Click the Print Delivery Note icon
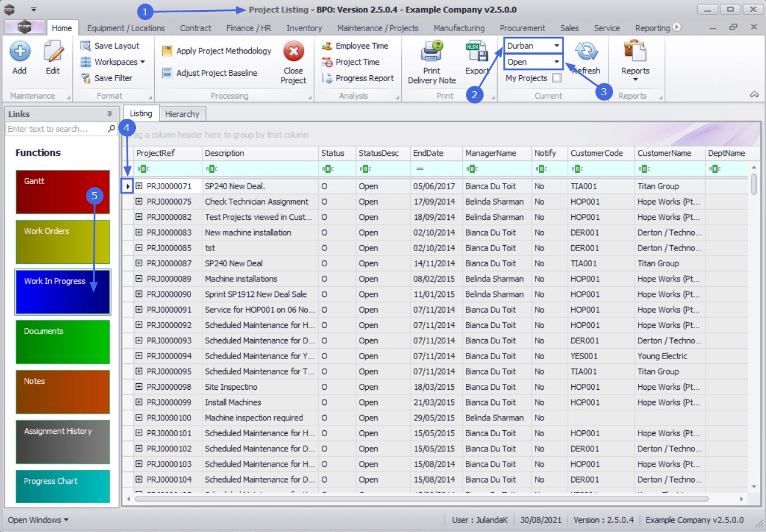The width and height of the screenshot is (766, 532). pos(432,52)
